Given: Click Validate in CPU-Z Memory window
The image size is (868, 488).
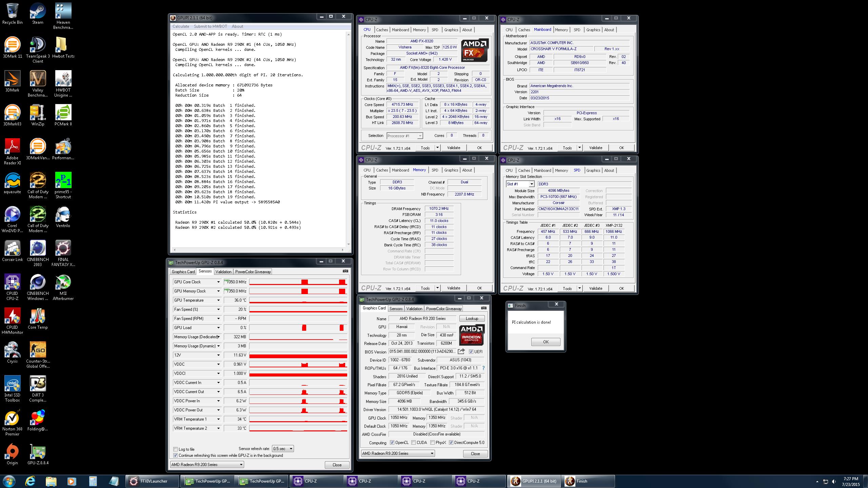Looking at the screenshot, I should [x=453, y=288].
